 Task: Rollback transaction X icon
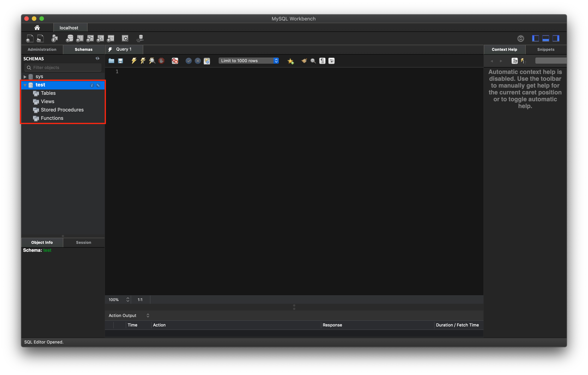point(198,61)
